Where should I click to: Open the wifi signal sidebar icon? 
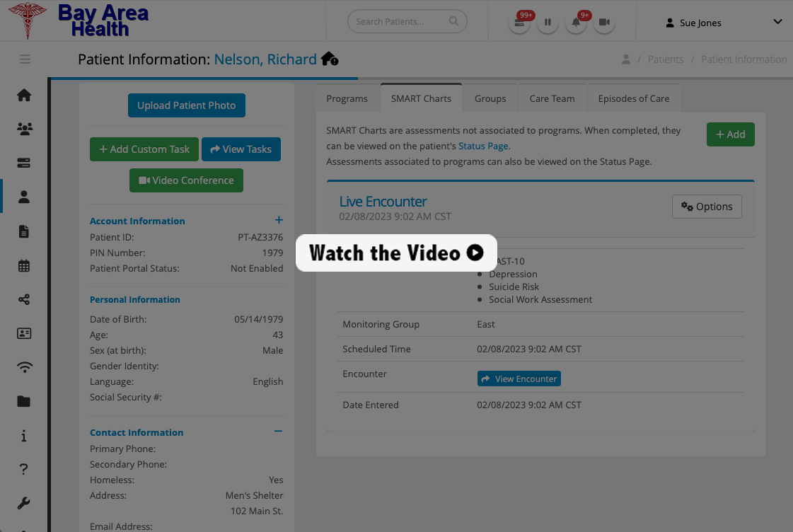[24, 367]
